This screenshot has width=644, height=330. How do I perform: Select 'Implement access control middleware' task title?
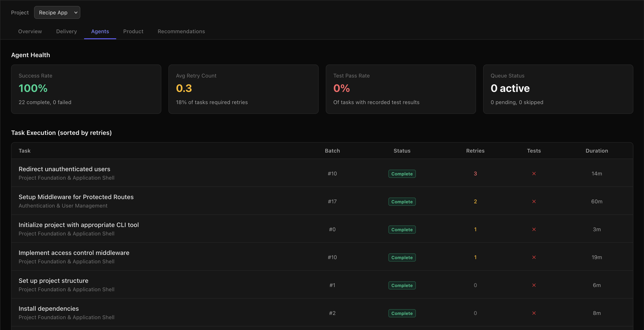click(74, 253)
